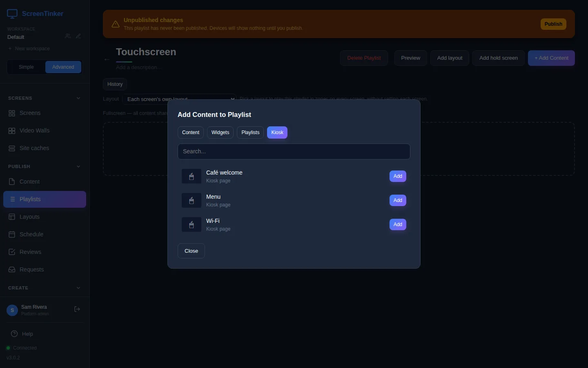Click the Wi-Fi kiosk page thumbnail icon
Image resolution: width=588 pixels, height=368 pixels.
(192, 225)
